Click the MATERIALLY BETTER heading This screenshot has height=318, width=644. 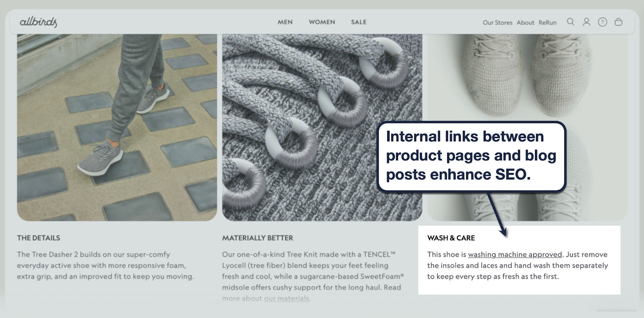[258, 238]
